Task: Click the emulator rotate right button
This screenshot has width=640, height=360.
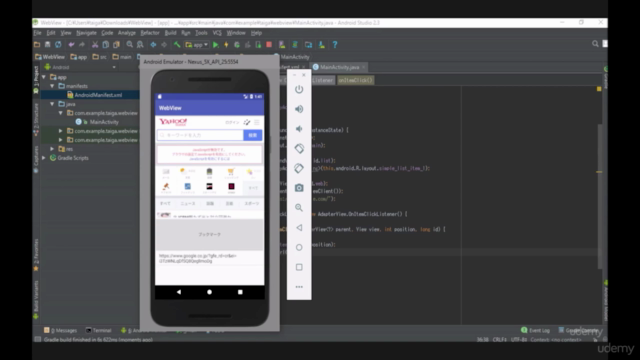Action: pos(299,168)
